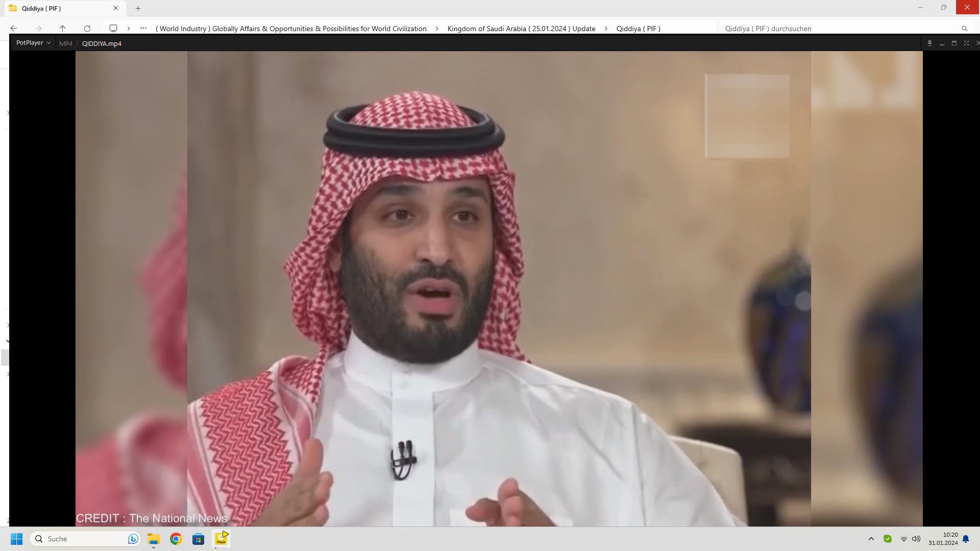Click the This PC monitor icon in address bar
This screenshot has width=980, height=551.
pyautogui.click(x=113, y=29)
